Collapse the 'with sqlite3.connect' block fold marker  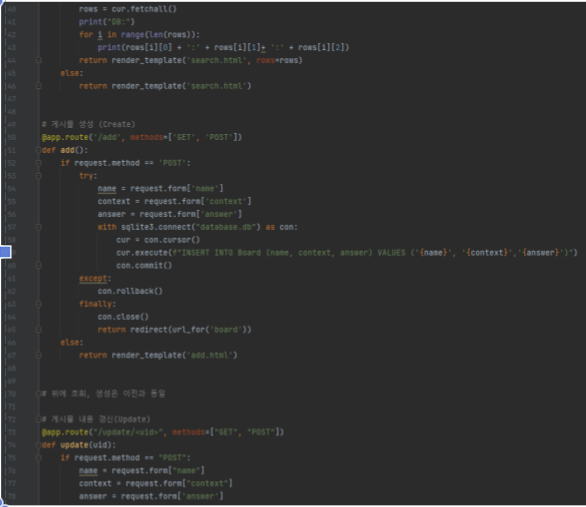38,227
